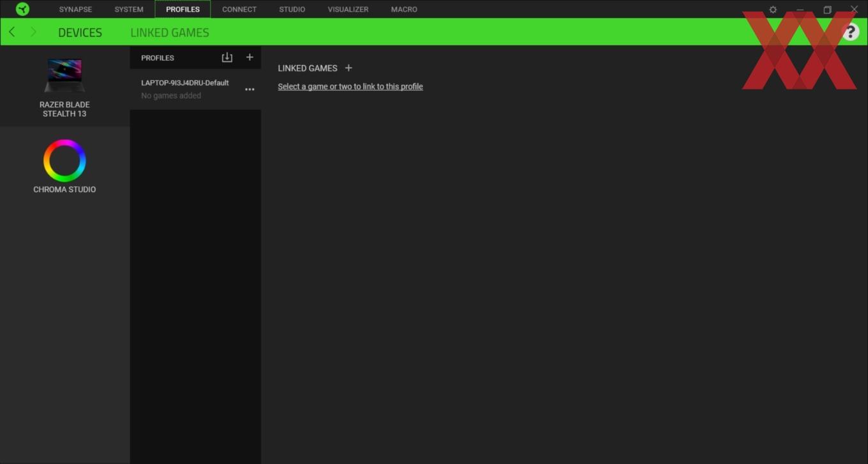Select the Profiles tab
This screenshot has width=868, height=464.
pyautogui.click(x=183, y=10)
